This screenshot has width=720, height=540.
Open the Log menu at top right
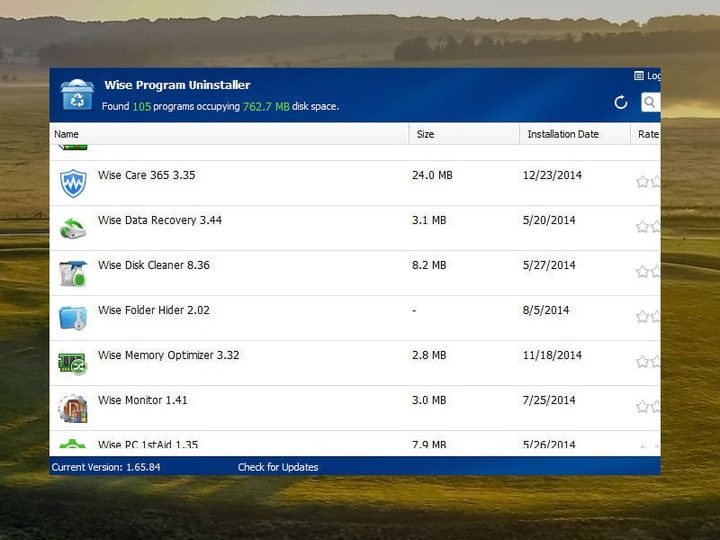648,76
